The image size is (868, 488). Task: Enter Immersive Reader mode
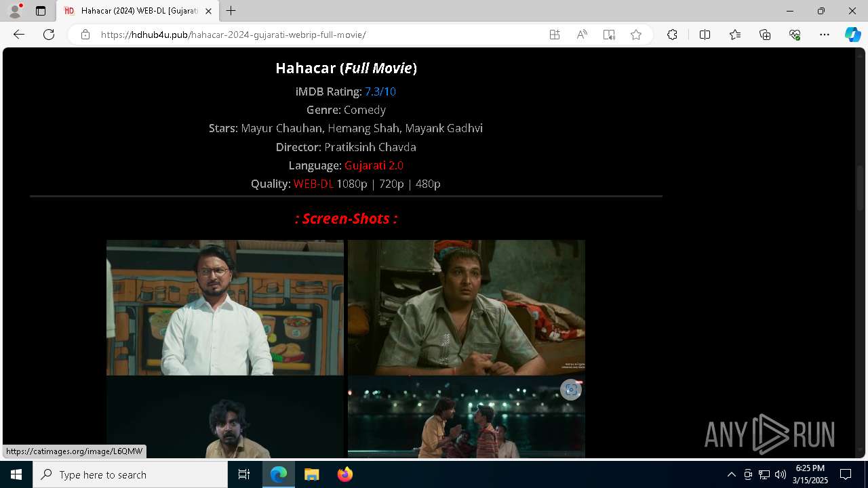[609, 35]
